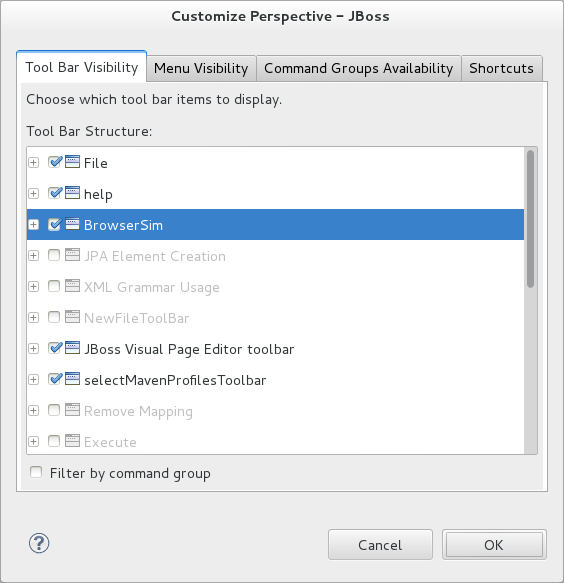Screen dimensions: 564x583
Task: Uncheck JBoss Visual Page Editor toolbar checkbox
Action: (54, 348)
